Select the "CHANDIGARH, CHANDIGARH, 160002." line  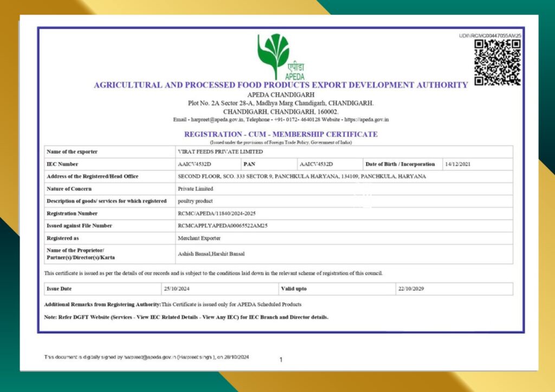281,112
